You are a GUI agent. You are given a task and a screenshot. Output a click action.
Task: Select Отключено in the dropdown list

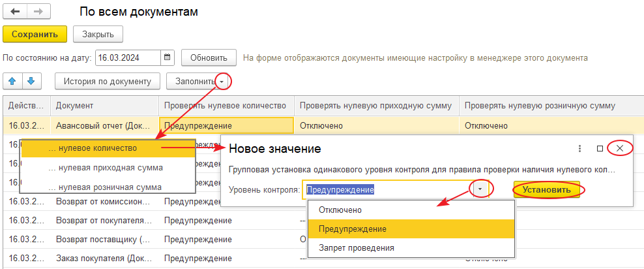[x=339, y=210]
